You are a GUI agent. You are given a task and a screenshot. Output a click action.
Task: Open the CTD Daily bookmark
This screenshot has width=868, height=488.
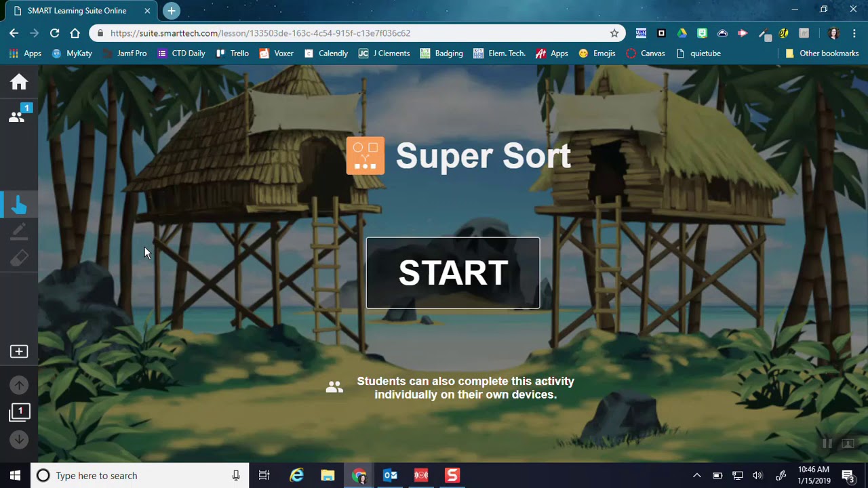tap(181, 54)
